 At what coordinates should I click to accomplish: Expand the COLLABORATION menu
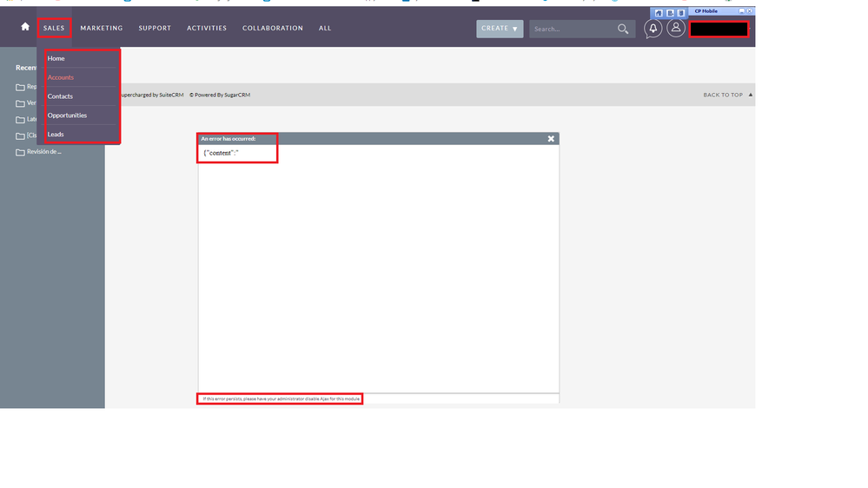click(x=273, y=28)
